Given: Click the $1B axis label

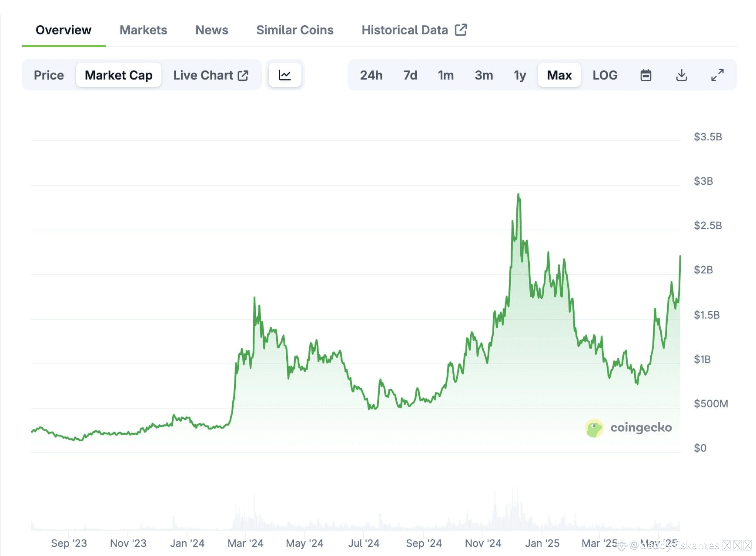Looking at the screenshot, I should click(x=702, y=360).
